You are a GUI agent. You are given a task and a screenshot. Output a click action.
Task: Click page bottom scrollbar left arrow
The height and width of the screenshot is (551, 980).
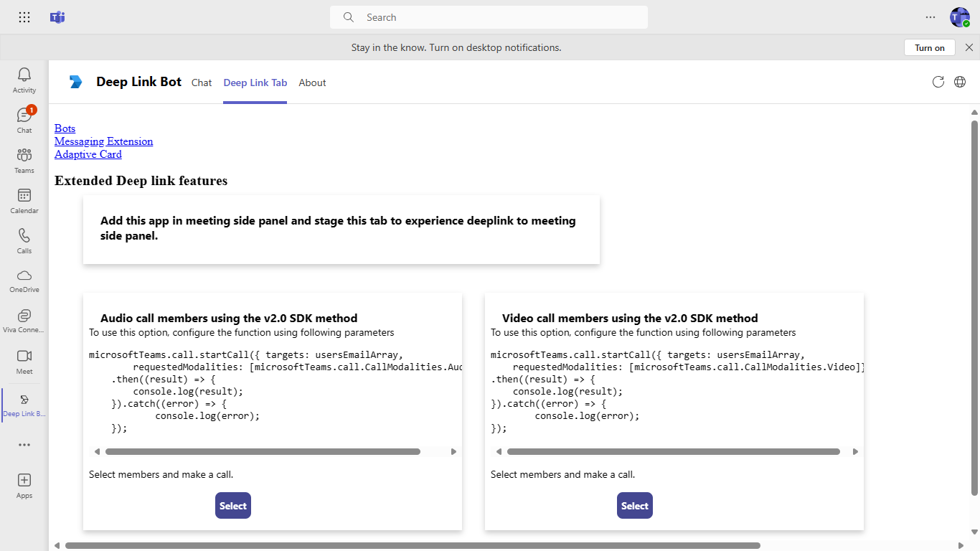click(57, 545)
